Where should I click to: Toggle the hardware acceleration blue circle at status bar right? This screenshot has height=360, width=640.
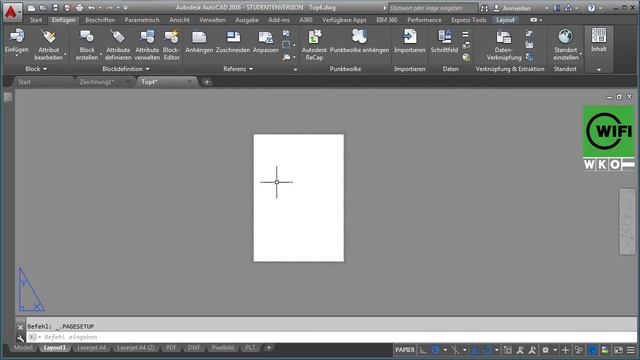point(592,350)
